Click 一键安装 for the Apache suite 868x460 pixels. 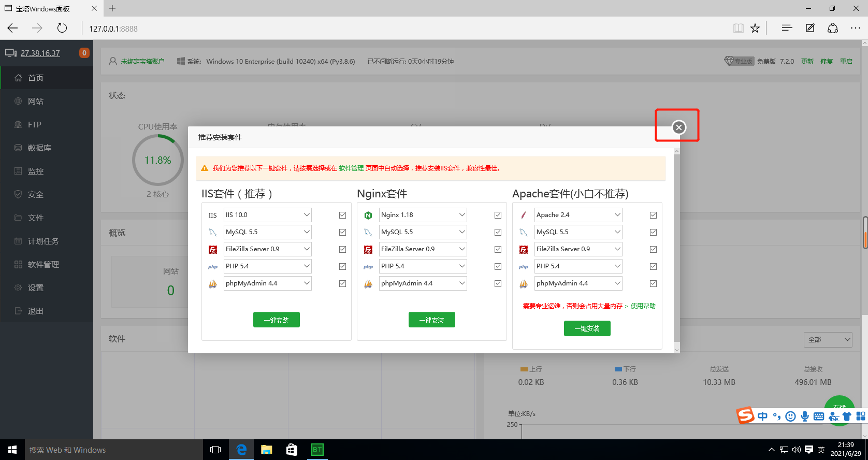(x=587, y=328)
